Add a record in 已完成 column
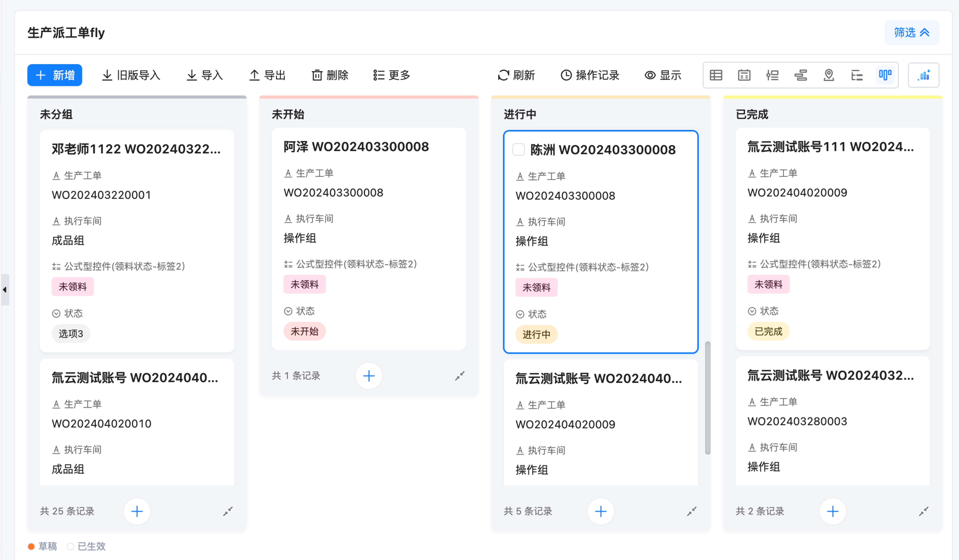 pos(833,511)
